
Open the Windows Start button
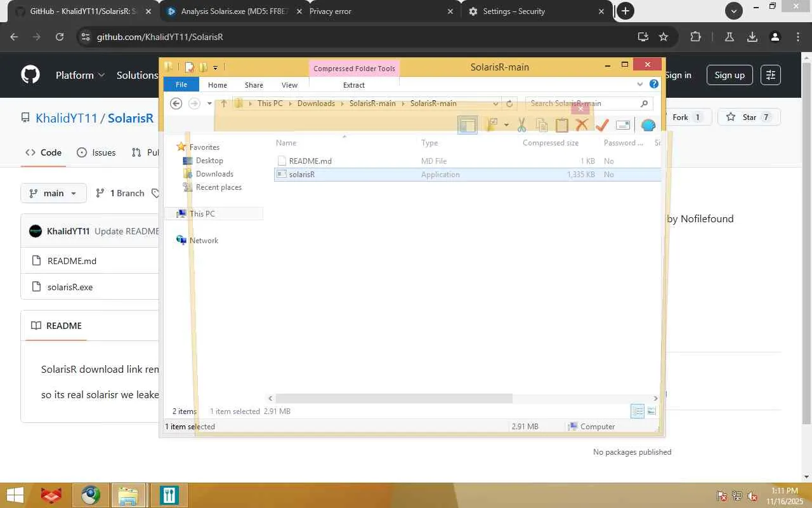15,495
